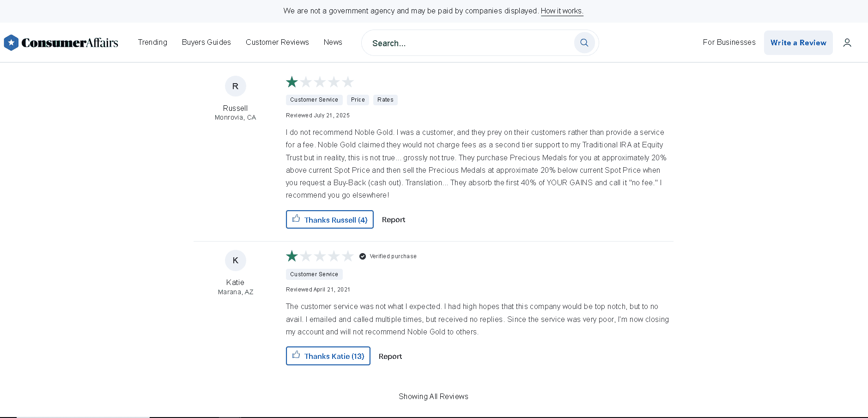
Task: Click the Price tag on Russell's review
Action: pyautogui.click(x=358, y=100)
